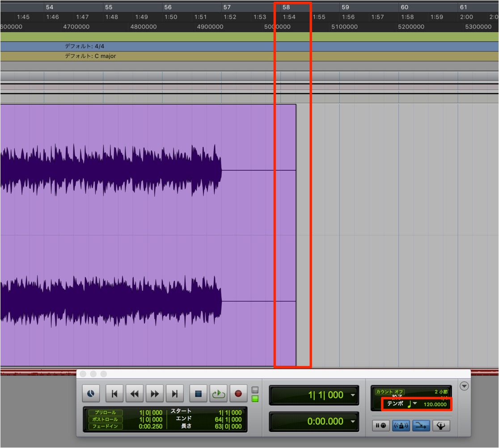This screenshot has height=448, width=499.
Task: Click the スタート start value 1|1|000
Action: (x=230, y=413)
